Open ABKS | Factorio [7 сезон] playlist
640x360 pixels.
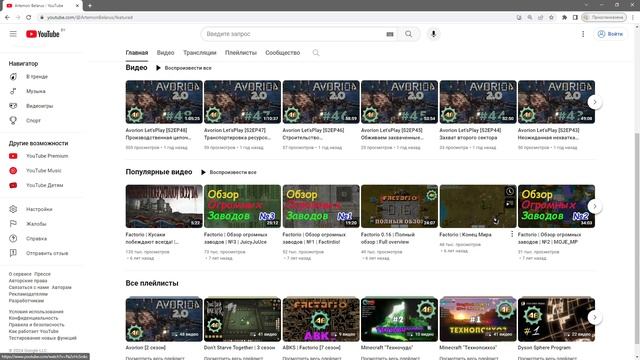(321, 320)
